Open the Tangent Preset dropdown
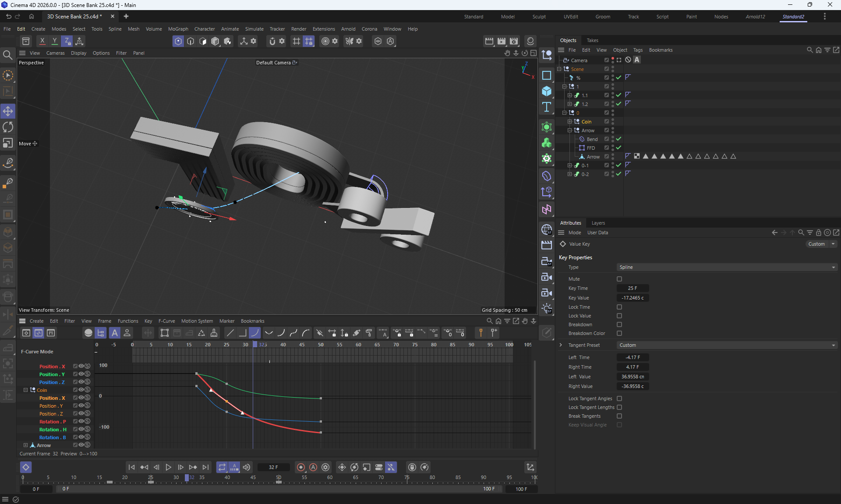Screen dimensions: 841x504 point(726,345)
